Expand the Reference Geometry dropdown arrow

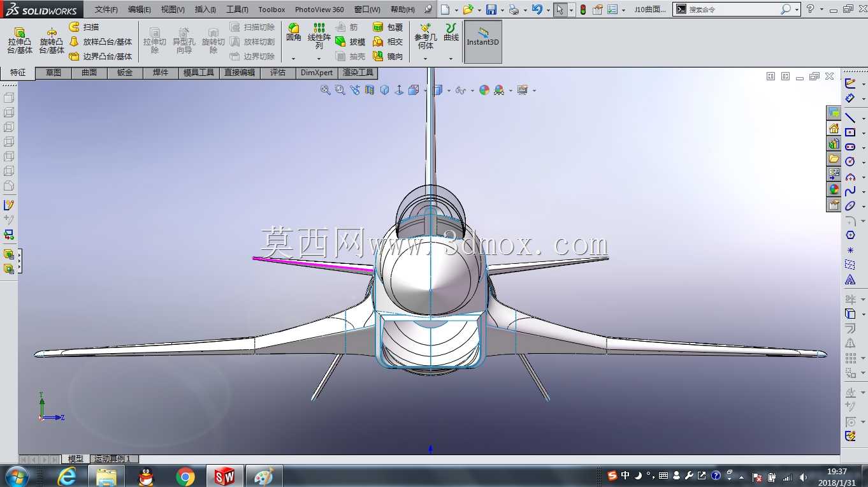(426, 59)
